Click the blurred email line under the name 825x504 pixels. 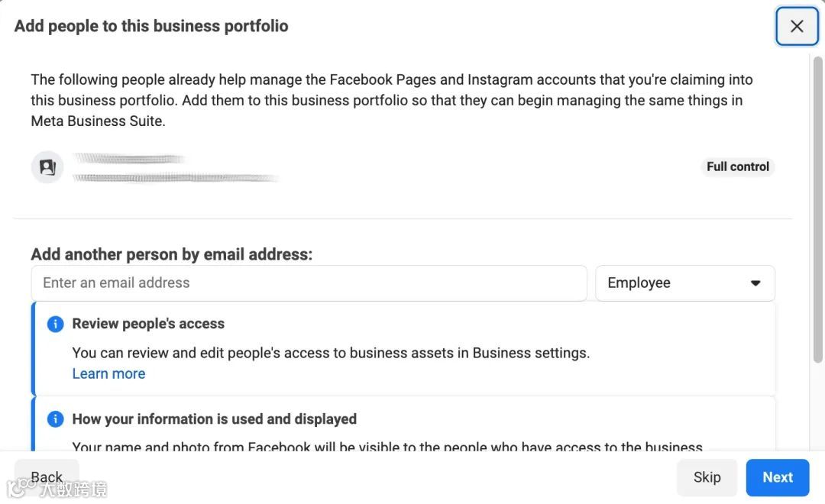[x=176, y=178]
